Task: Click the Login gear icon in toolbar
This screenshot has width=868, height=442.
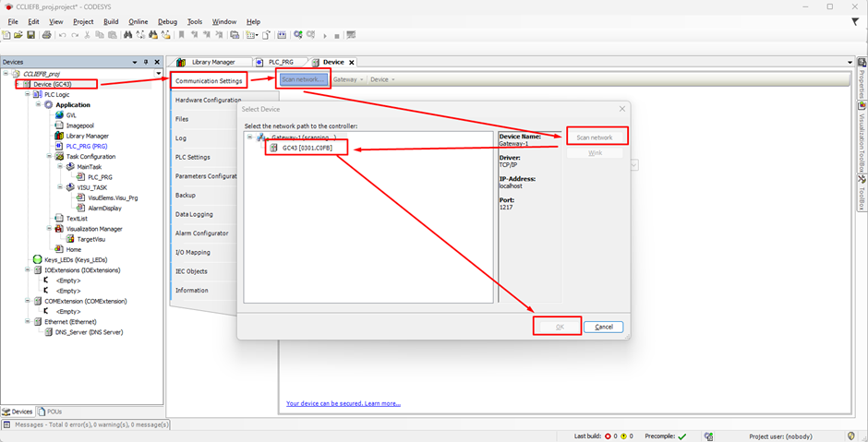Action: (298, 35)
